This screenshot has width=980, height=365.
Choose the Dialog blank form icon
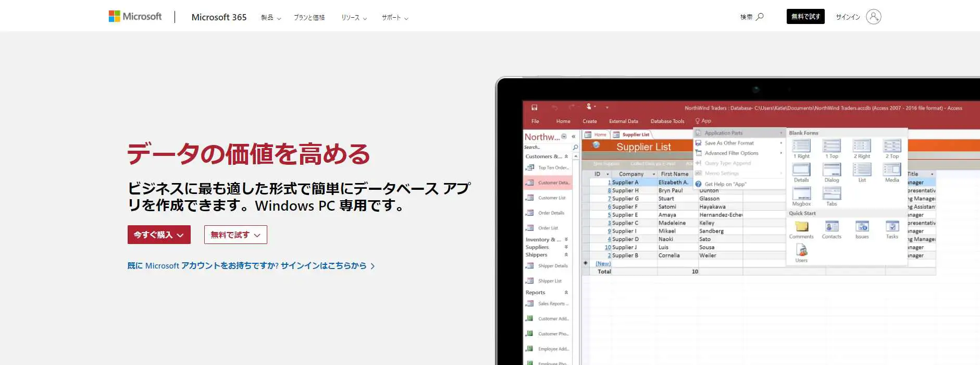832,169
